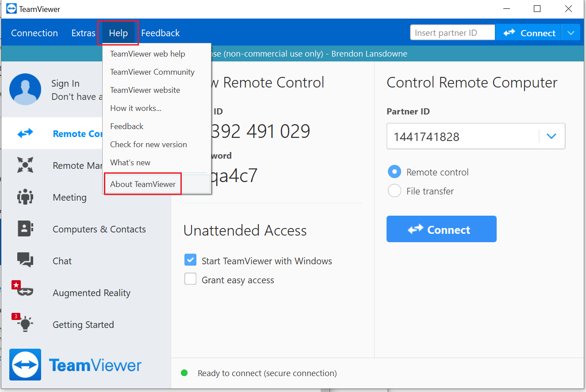Close the Help menu in the menu bar

click(118, 33)
